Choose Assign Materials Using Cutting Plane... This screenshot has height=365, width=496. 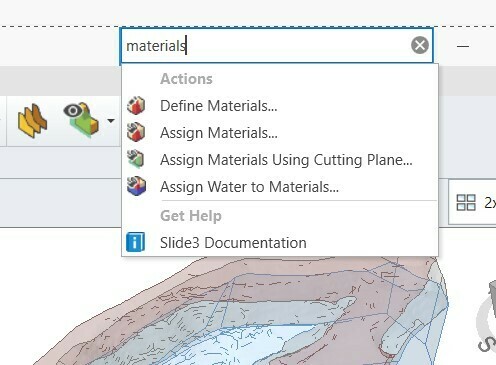click(286, 160)
